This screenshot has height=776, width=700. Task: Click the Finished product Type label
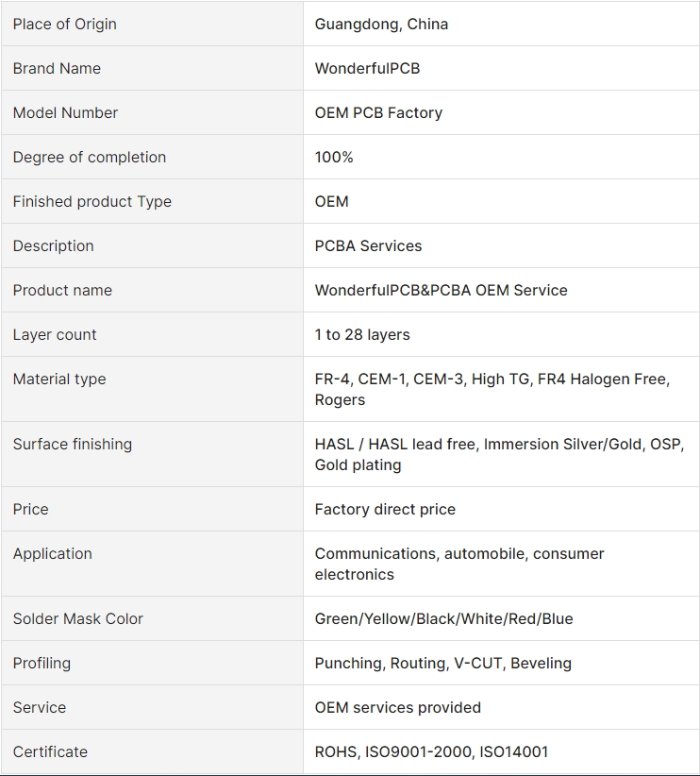92,201
